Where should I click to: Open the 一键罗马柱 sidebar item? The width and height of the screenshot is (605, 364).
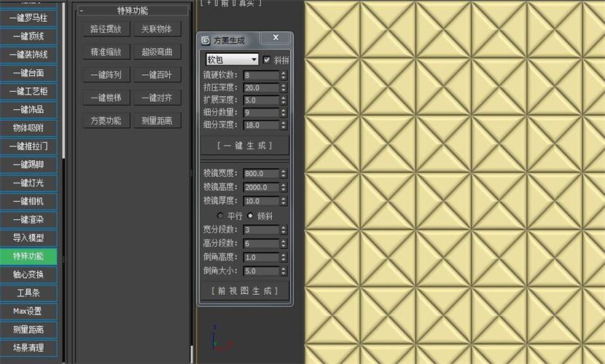tap(28, 18)
